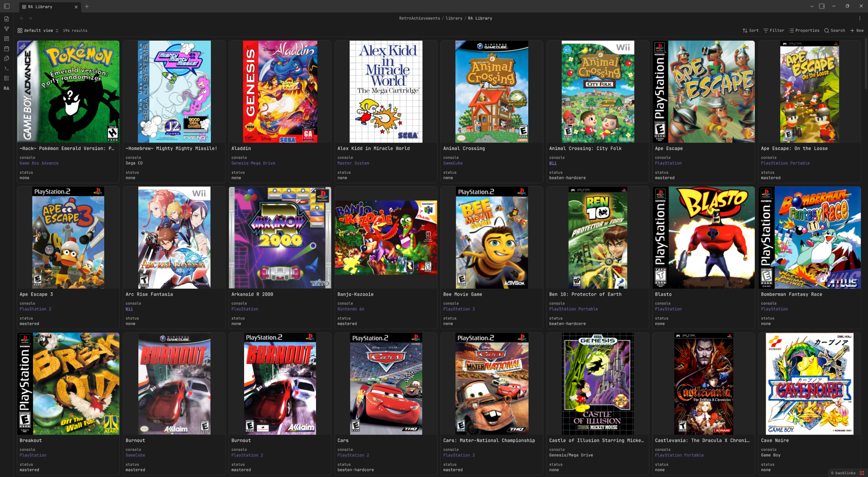Click the Cars: Mater-National Championship title
The width and height of the screenshot is (868, 477).
pos(489,440)
